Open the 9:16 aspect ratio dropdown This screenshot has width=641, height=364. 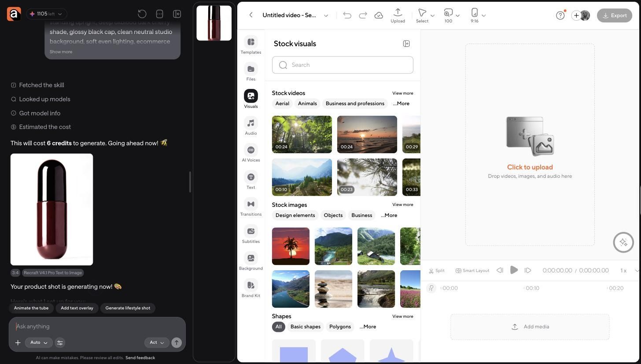point(478,15)
